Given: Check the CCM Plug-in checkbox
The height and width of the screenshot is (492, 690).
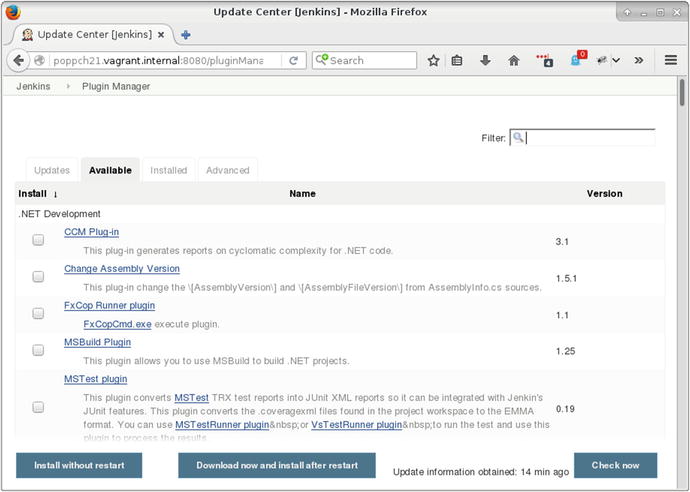Looking at the screenshot, I should point(38,240).
